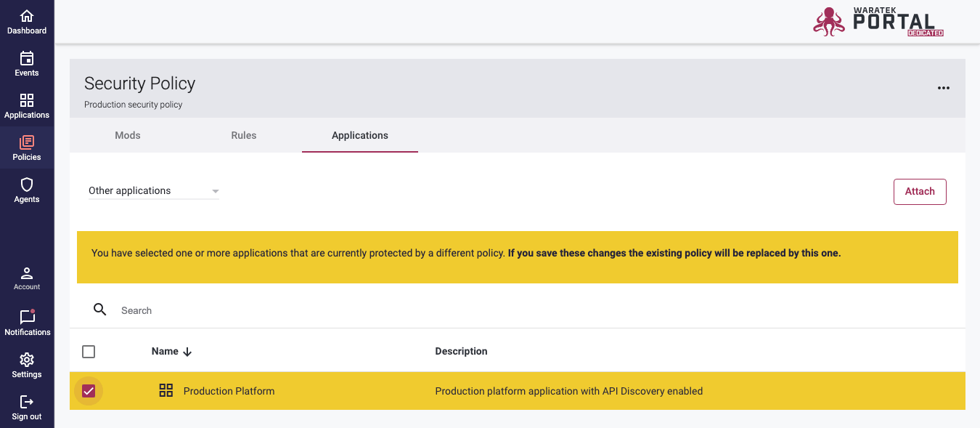Switch to the Mods tab
The height and width of the screenshot is (428, 980).
click(x=128, y=135)
